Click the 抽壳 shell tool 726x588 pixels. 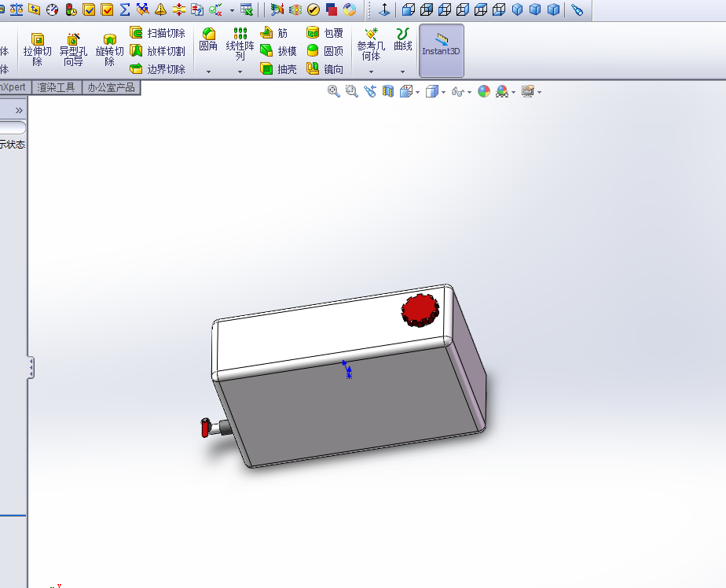(x=278, y=69)
